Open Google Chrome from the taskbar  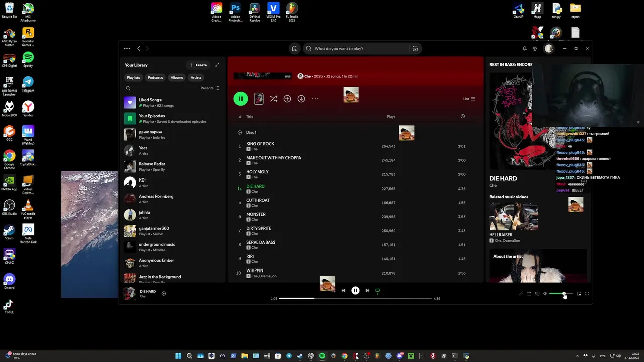[344, 356]
